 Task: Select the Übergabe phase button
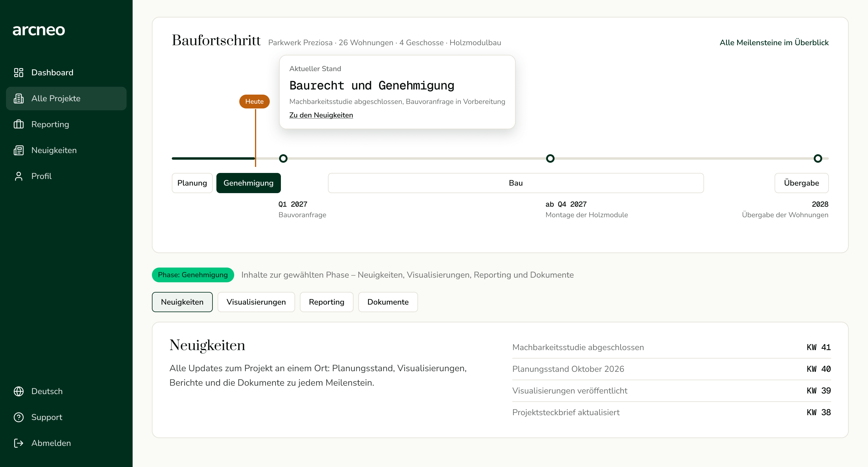pos(801,183)
